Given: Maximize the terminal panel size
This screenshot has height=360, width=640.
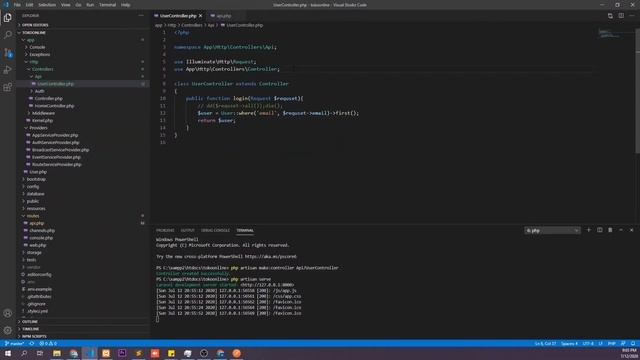Looking at the screenshot, I should [621, 230].
